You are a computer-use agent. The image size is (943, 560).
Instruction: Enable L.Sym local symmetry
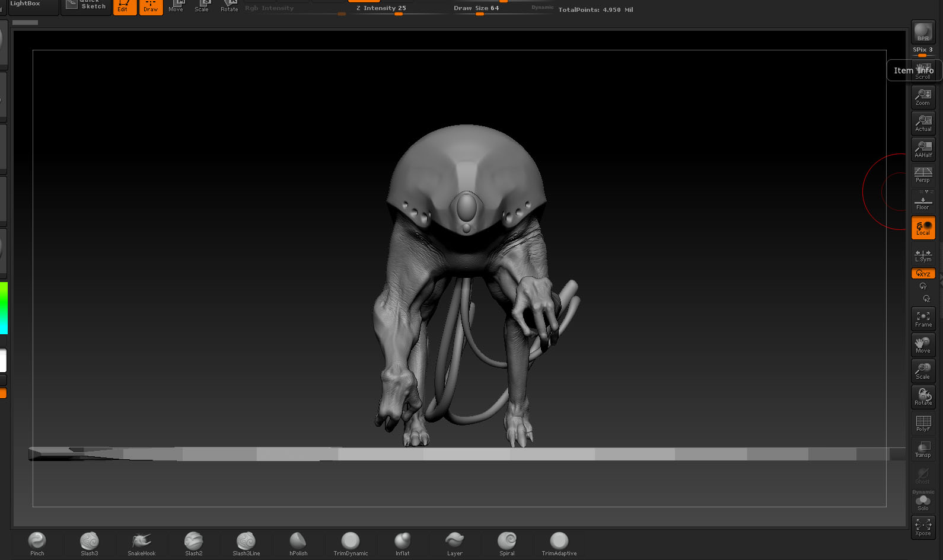tap(923, 255)
